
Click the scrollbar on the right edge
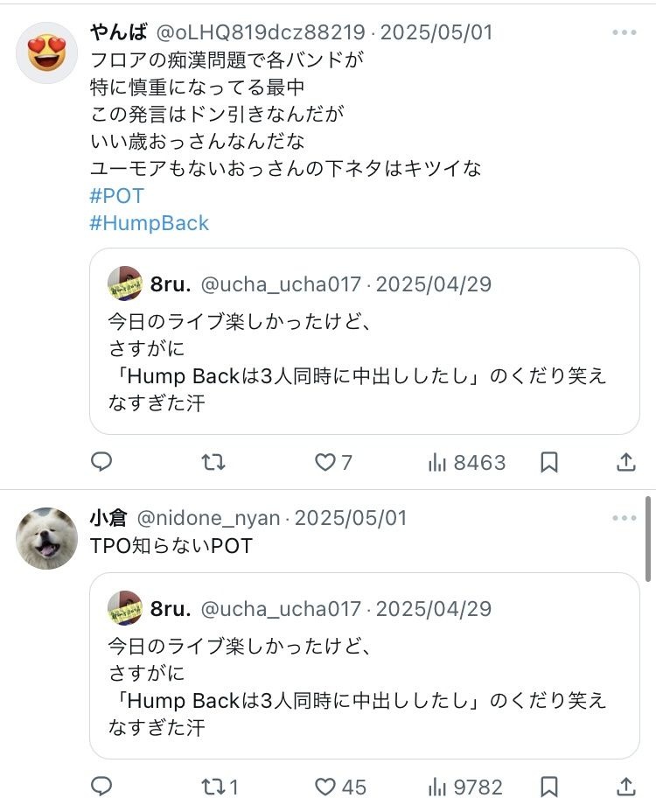pyautogui.click(x=648, y=540)
